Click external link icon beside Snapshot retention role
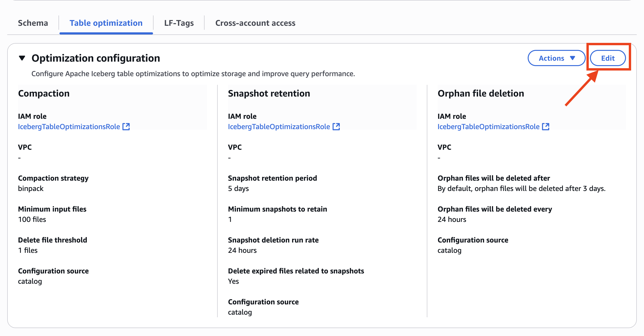The height and width of the screenshot is (336, 644). click(336, 127)
